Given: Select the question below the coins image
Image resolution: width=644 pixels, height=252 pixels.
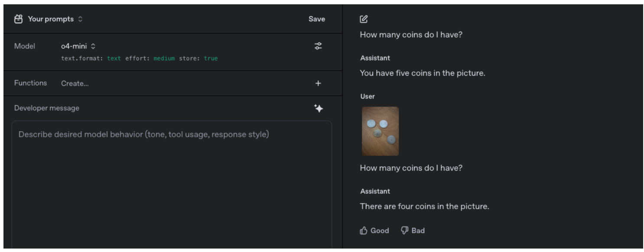Looking at the screenshot, I should click(411, 168).
